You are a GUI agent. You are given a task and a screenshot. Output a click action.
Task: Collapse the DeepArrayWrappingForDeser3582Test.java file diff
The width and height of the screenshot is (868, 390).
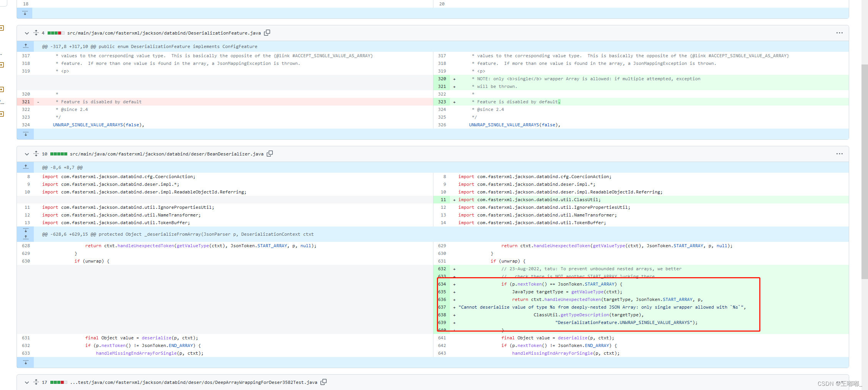click(27, 383)
